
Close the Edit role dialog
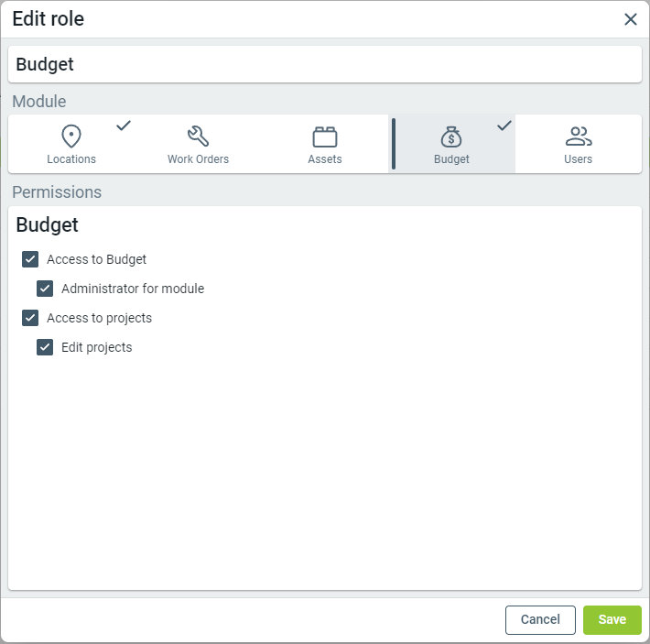coord(631,19)
